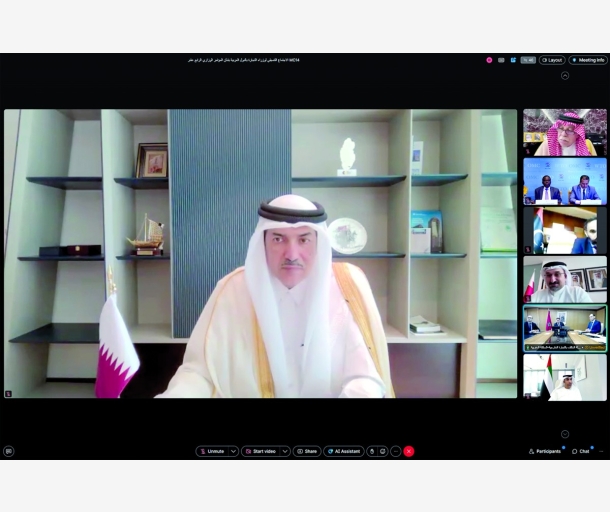The width and height of the screenshot is (610, 512).
Task: Toggle closed captions icon at bottom left
Action: tap(8, 451)
